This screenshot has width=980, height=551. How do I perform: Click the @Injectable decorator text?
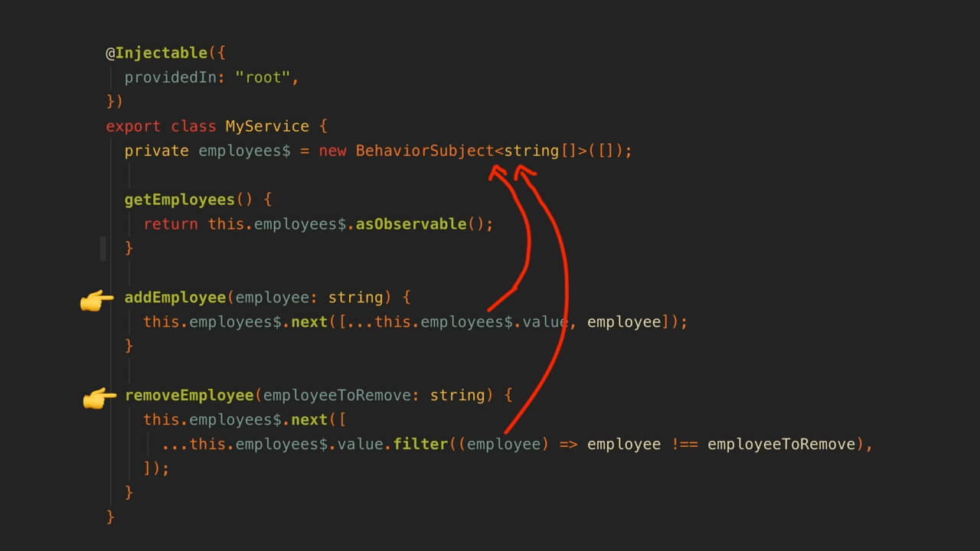(x=156, y=53)
